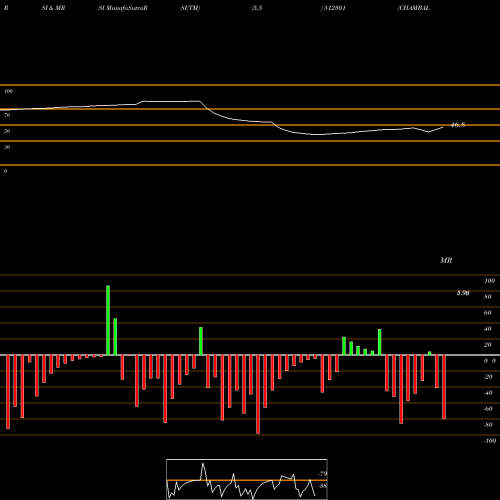The image size is (500, 500).
Task: Click the 'SI MunafaSutraR' header label
Action: point(123,8)
